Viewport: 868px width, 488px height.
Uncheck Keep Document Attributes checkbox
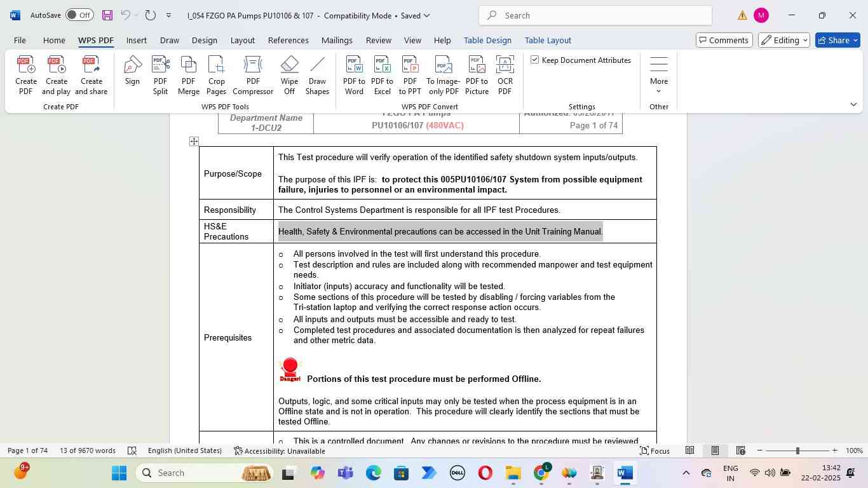point(535,60)
